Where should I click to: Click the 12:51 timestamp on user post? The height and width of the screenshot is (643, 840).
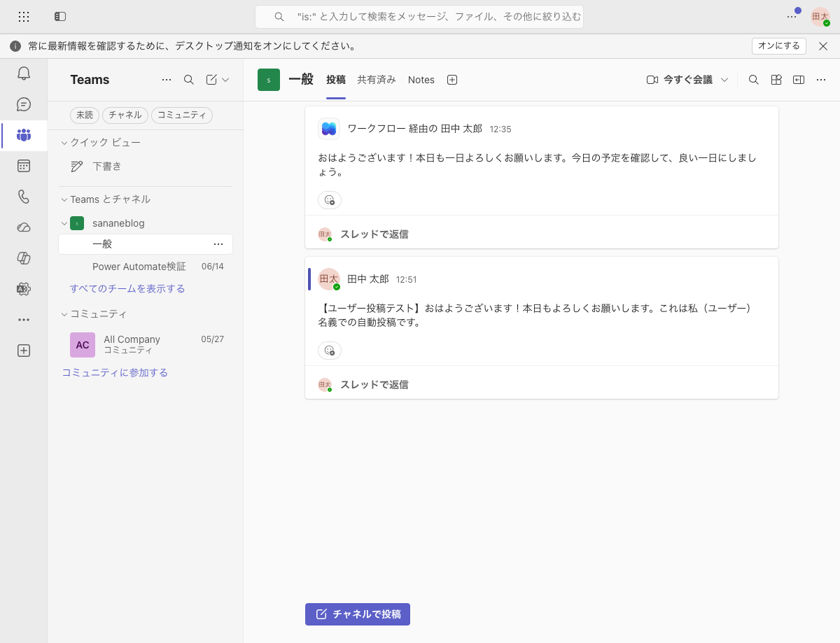pos(407,279)
